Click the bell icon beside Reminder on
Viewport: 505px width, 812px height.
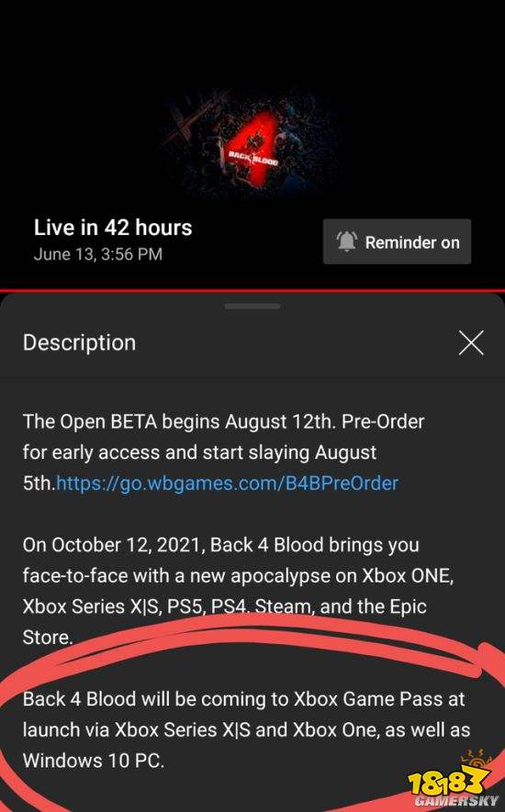coord(346,242)
